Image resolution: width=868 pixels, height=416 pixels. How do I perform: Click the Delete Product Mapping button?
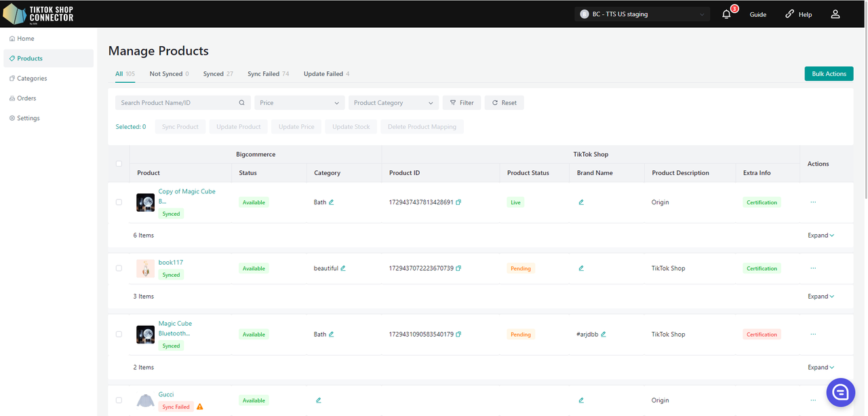(422, 127)
